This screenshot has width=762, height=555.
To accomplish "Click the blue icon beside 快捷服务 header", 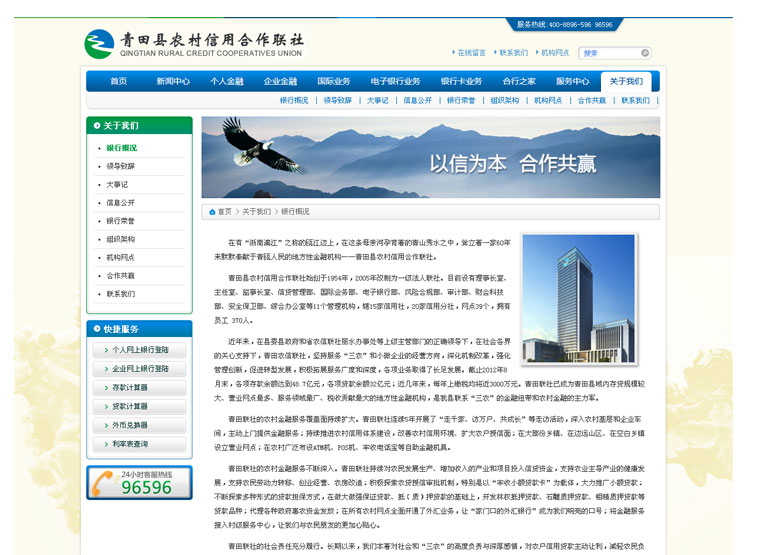I will tap(96, 329).
